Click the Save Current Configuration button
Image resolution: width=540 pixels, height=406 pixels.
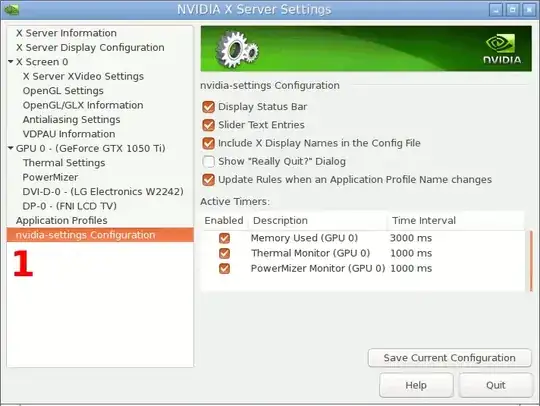[x=449, y=358]
